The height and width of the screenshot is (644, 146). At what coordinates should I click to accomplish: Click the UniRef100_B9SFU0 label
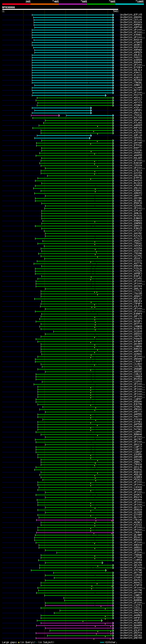click(131, 48)
